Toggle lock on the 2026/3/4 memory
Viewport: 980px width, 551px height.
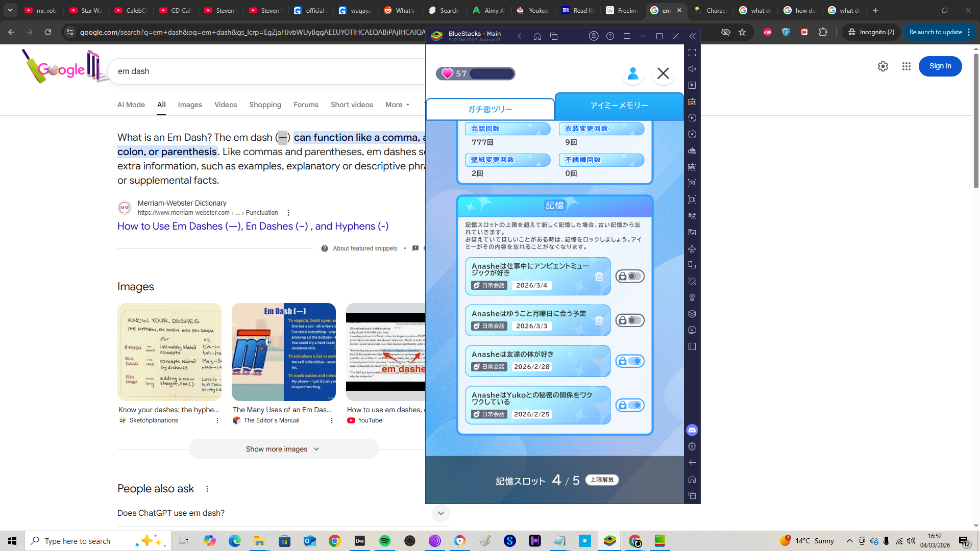[x=630, y=277]
